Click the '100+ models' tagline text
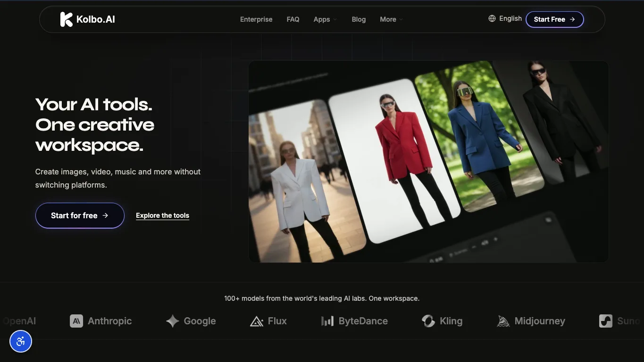 coord(322,298)
